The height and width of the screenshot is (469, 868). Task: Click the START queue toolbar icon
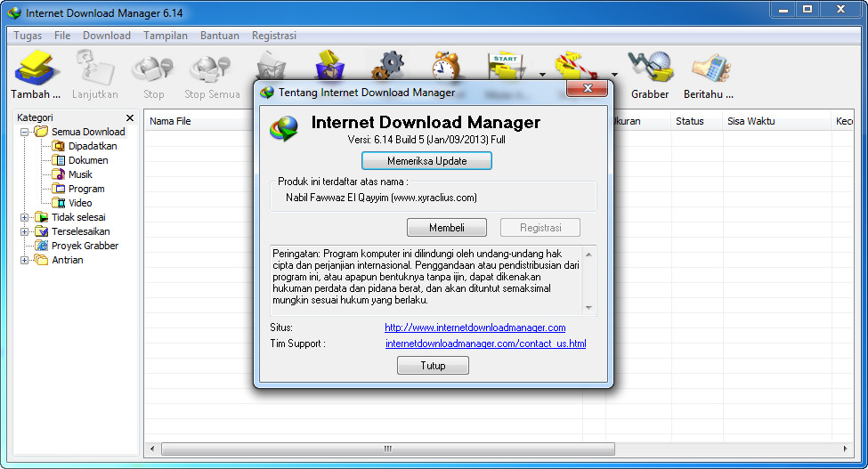pos(507,67)
